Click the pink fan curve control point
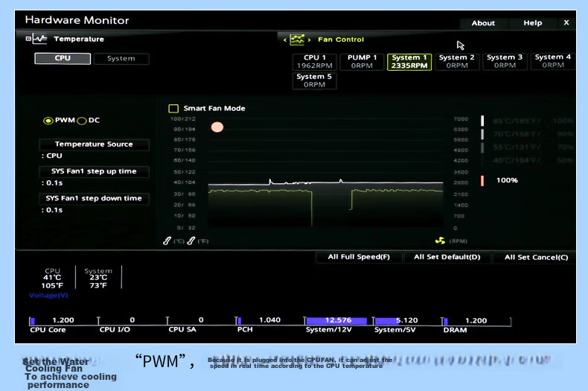Viewport: 588px width, 391px height. click(x=217, y=127)
